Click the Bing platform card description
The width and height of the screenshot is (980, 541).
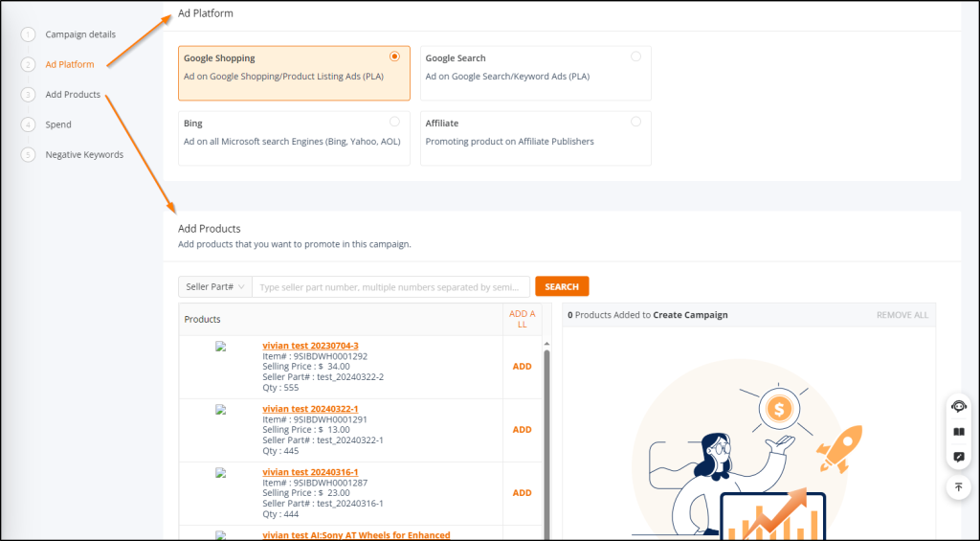292,142
